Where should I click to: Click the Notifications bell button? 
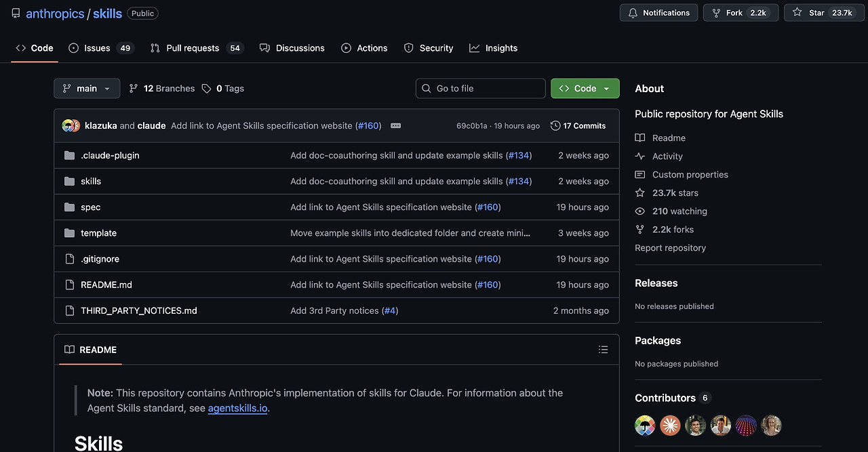(658, 13)
